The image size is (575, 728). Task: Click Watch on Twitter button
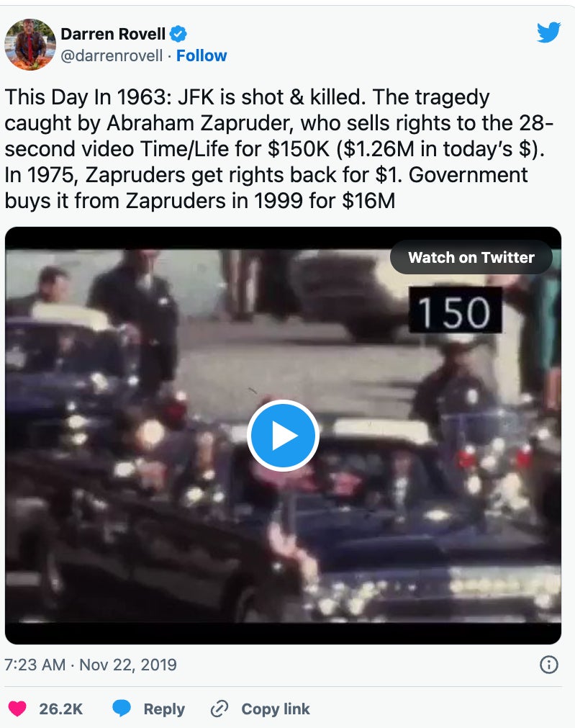pos(471,257)
